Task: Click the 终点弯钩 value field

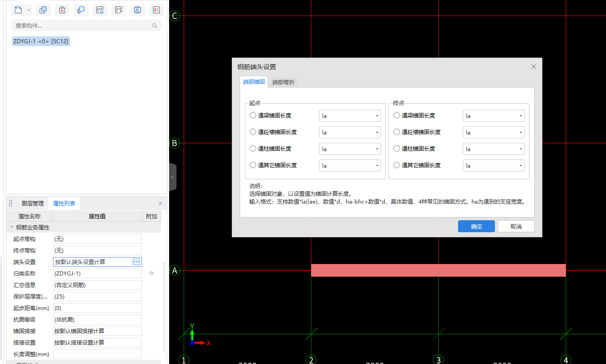Action: (x=97, y=251)
